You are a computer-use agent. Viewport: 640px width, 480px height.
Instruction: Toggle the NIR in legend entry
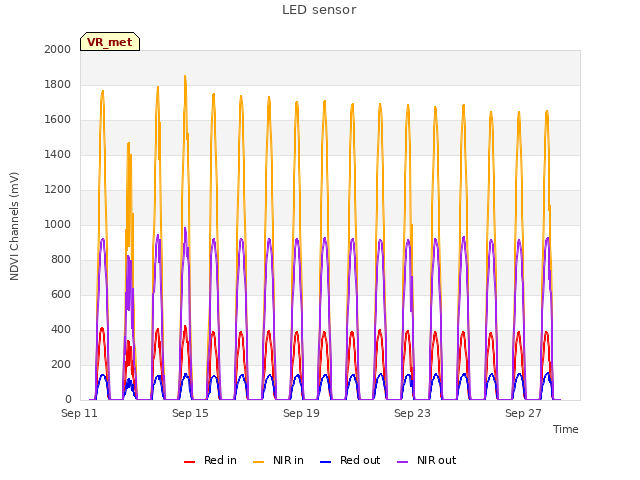coord(278,460)
